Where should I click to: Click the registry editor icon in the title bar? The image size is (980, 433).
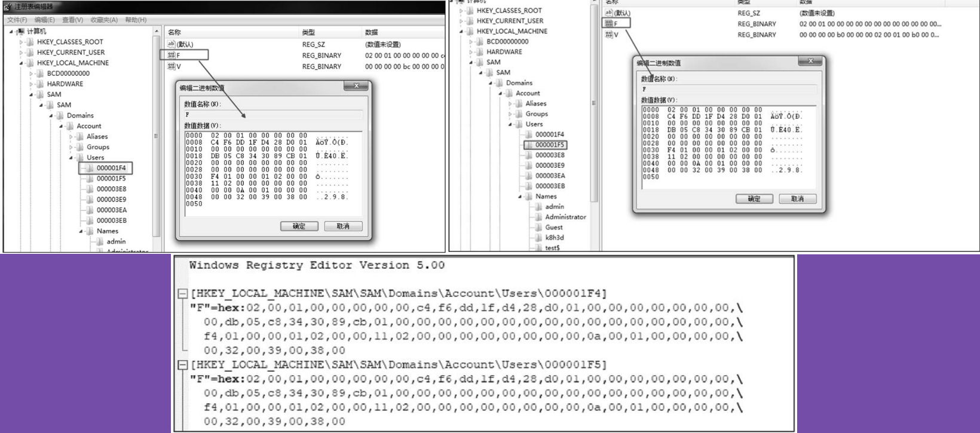point(8,7)
